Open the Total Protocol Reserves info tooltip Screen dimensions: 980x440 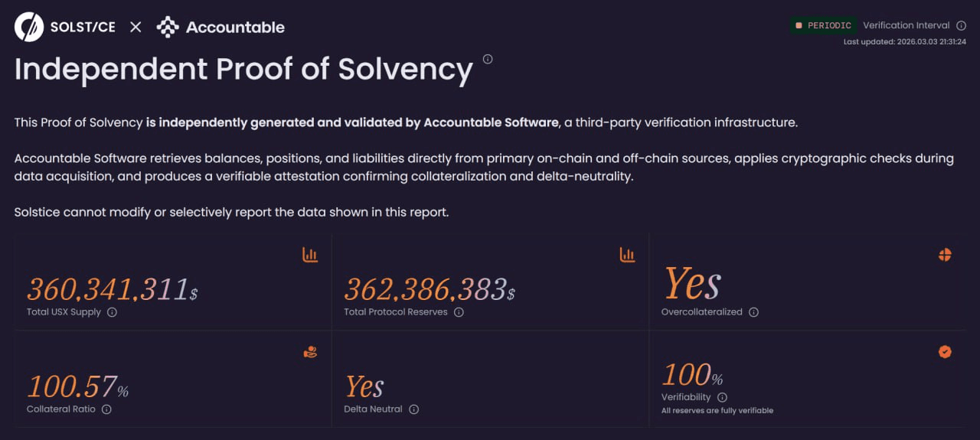(459, 312)
